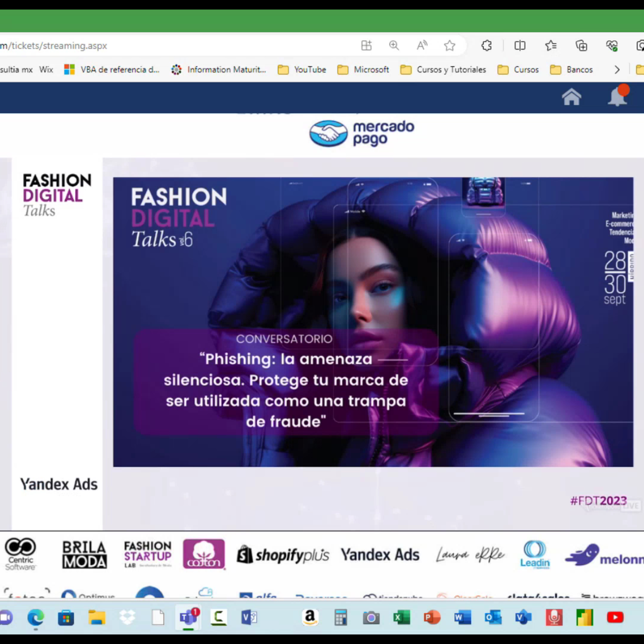Open Outlook from the taskbar
This screenshot has width=644, height=644.
493,618
